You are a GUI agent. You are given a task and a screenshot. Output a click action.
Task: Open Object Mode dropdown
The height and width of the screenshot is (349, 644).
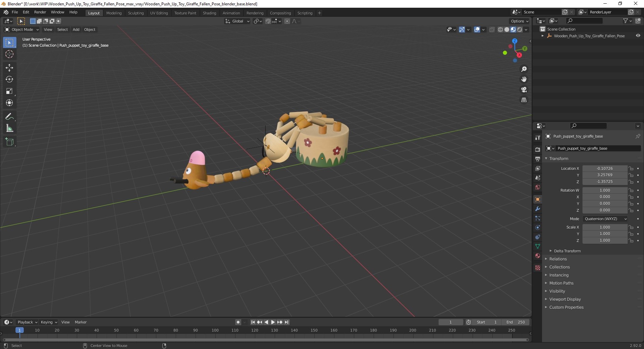click(x=22, y=30)
